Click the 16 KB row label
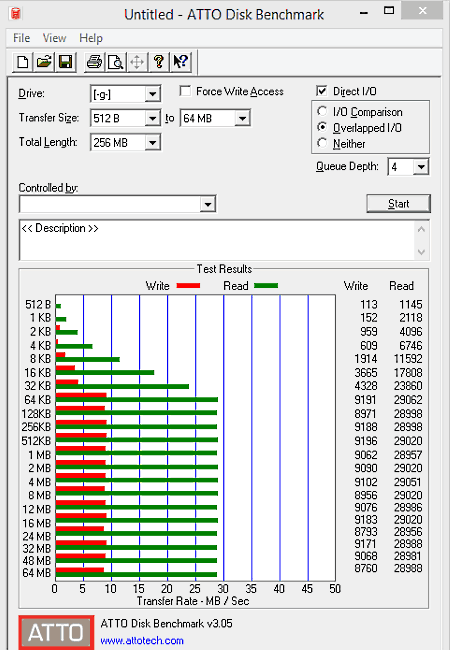The height and width of the screenshot is (650, 450). (37, 373)
